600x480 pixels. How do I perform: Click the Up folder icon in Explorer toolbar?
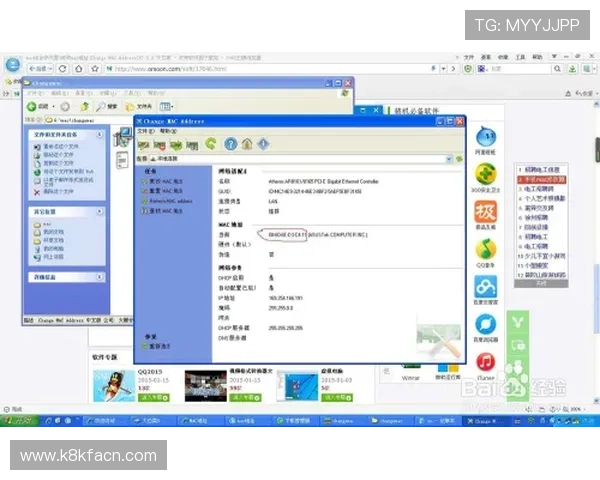[x=85, y=106]
